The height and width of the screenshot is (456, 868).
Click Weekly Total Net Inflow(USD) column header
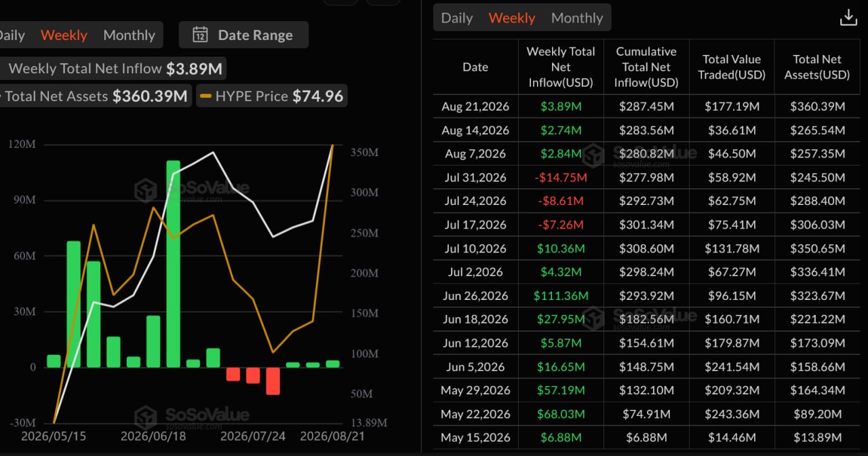click(561, 67)
